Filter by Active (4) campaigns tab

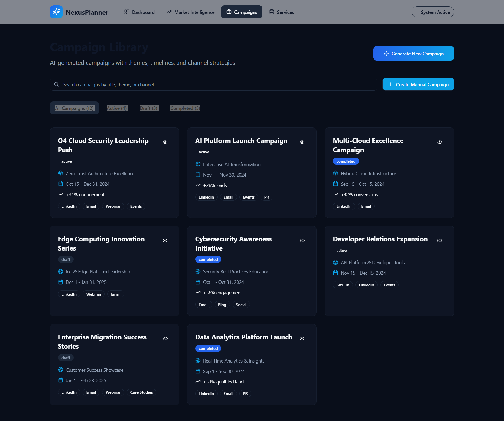[117, 108]
